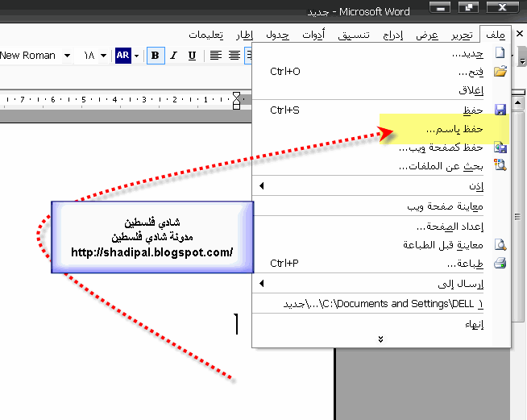Viewport: 527px width, 420px height.
Task: Choose إغلاق (Close) menu entry
Action: (381, 90)
